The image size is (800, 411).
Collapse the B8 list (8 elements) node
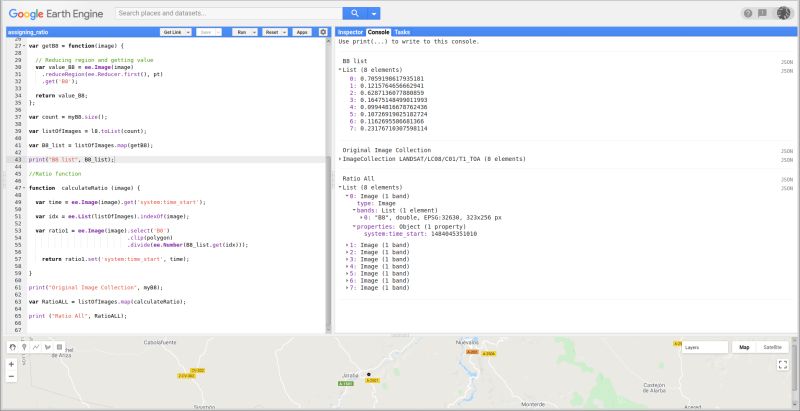pyautogui.click(x=340, y=70)
